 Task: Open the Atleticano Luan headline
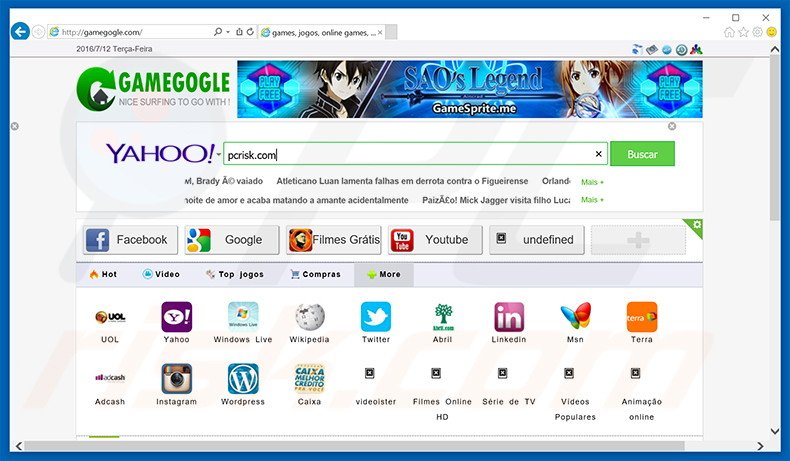pos(402,181)
